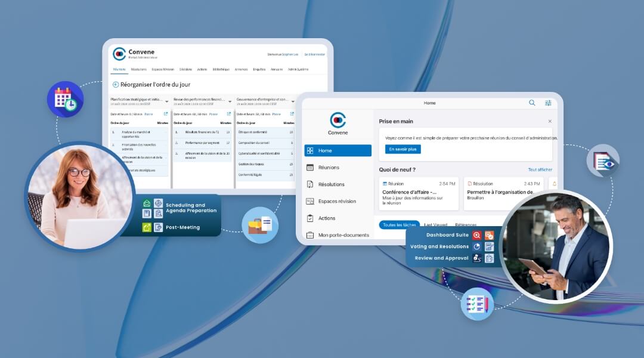Open Résolutions document icon in the sidebar

pyautogui.click(x=310, y=184)
